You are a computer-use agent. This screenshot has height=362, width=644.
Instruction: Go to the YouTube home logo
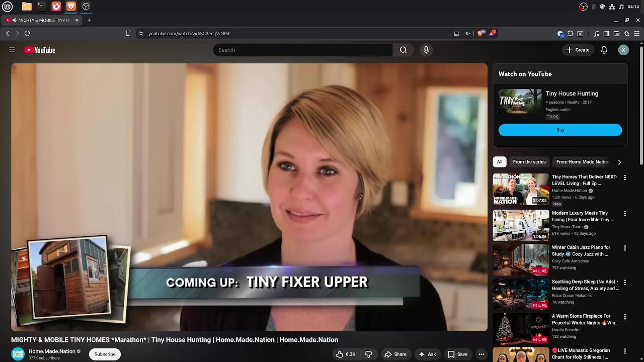click(40, 50)
